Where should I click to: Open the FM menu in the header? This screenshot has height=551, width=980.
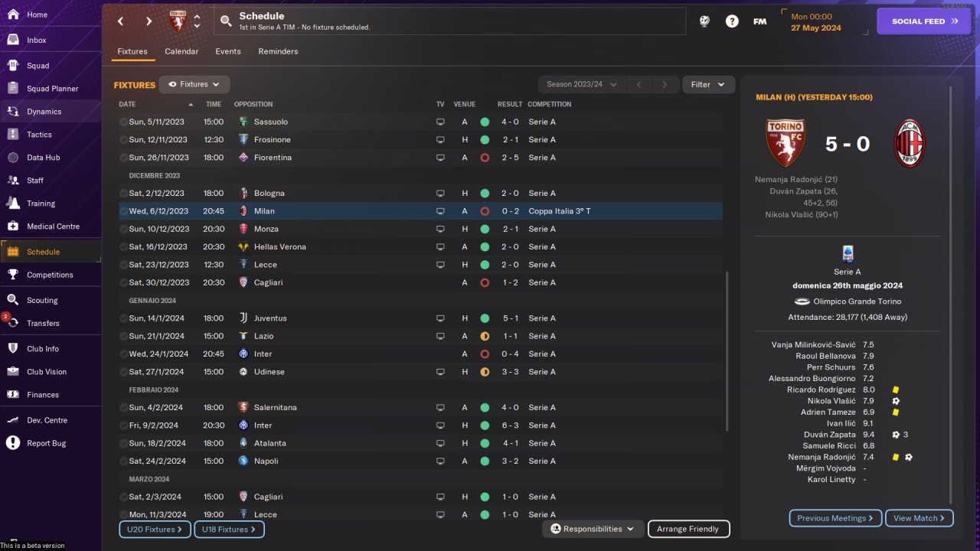[759, 21]
